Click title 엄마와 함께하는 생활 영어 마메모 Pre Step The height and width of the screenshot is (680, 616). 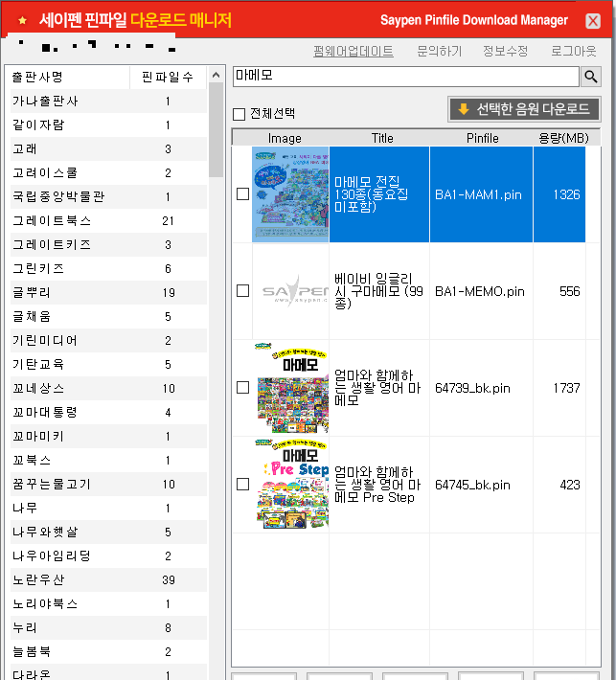pos(377,485)
